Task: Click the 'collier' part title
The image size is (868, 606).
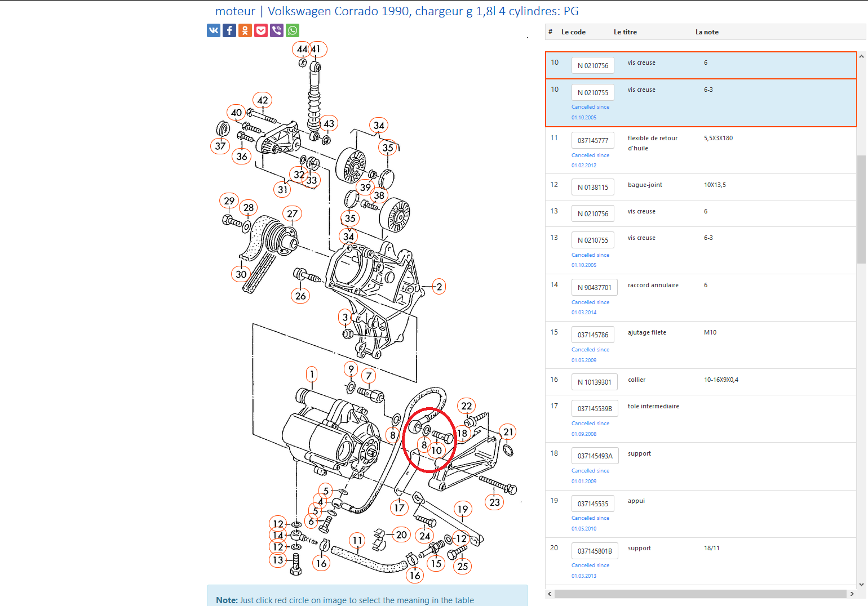Action: (636, 380)
